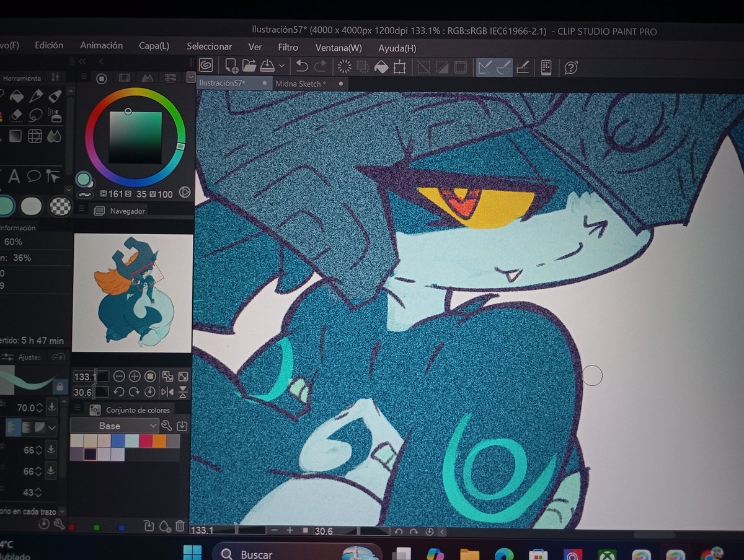The image size is (744, 560).
Task: Open the Ventana(W) menu
Action: (339, 48)
